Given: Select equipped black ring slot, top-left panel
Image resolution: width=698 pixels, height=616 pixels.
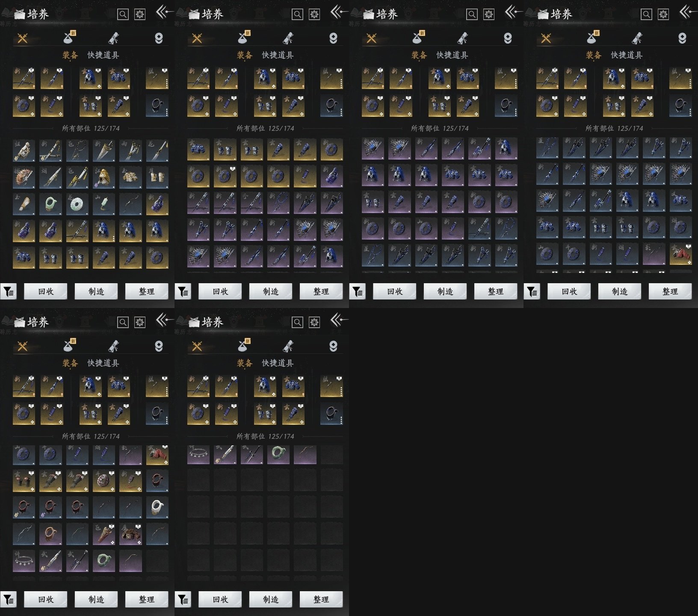Looking at the screenshot, I should click(x=157, y=106).
